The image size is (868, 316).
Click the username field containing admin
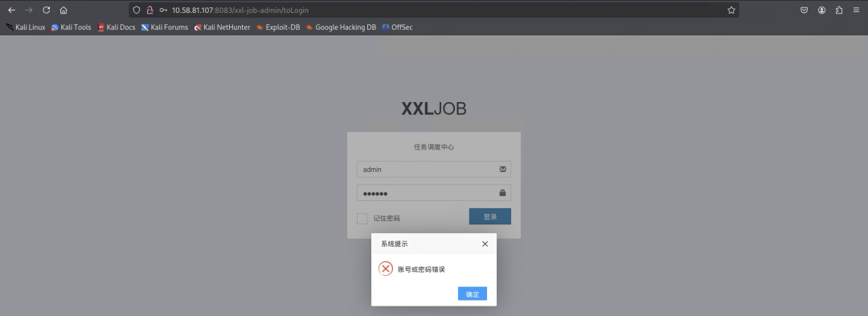point(433,170)
